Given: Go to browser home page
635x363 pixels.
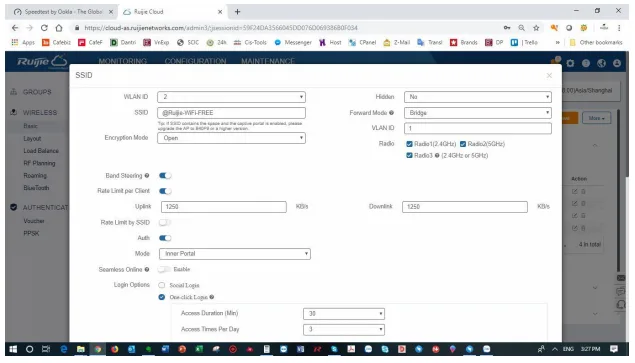Looking at the screenshot, I should [x=59, y=28].
